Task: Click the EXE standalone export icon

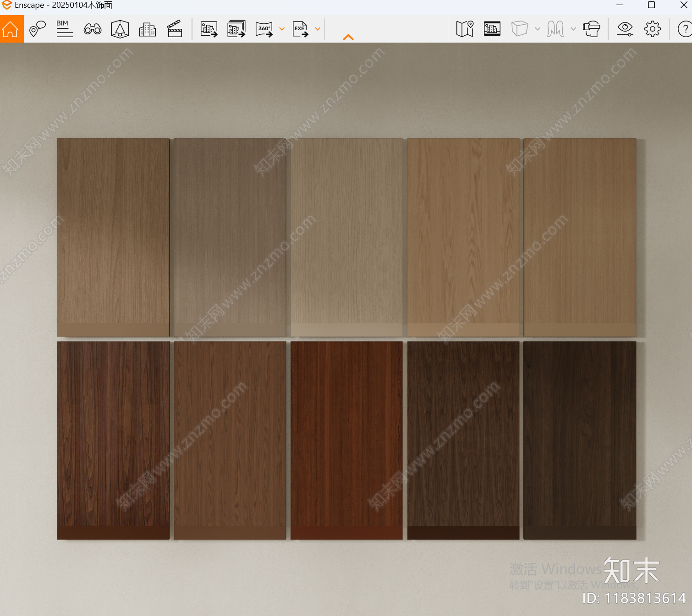Action: click(x=301, y=29)
